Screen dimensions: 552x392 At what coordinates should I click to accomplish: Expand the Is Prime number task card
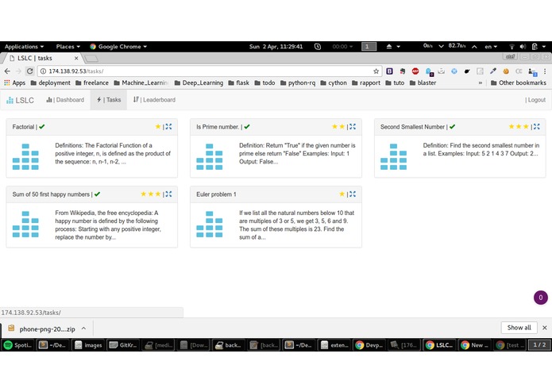coord(353,126)
